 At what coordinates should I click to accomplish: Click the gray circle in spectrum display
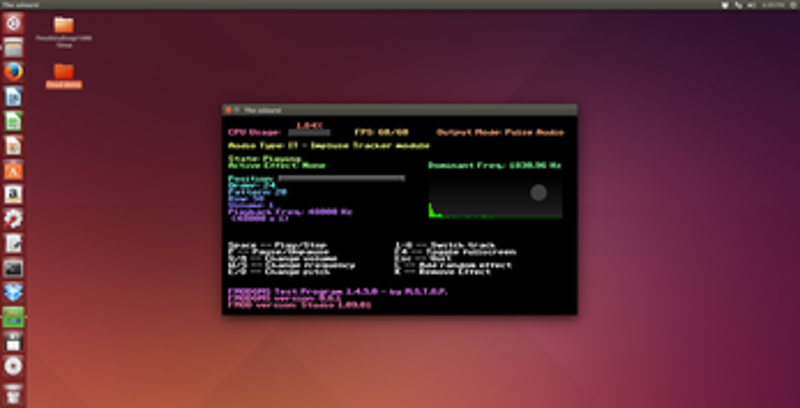538,193
